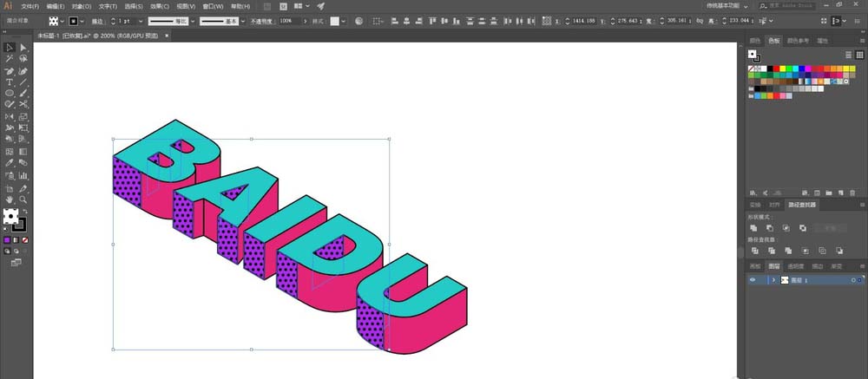Viewport: 868px width, 379px height.
Task: Swap fill and stroke arrows in the toolbox
Action: coord(25,212)
